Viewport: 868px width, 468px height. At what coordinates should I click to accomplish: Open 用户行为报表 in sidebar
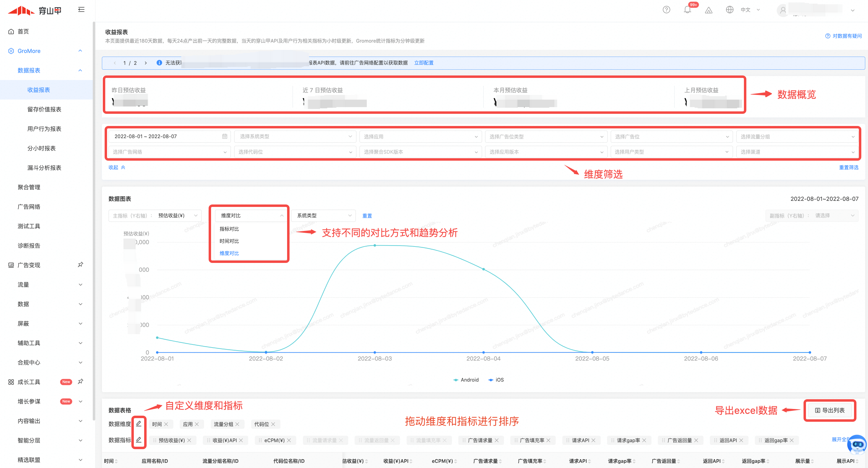pyautogui.click(x=44, y=128)
